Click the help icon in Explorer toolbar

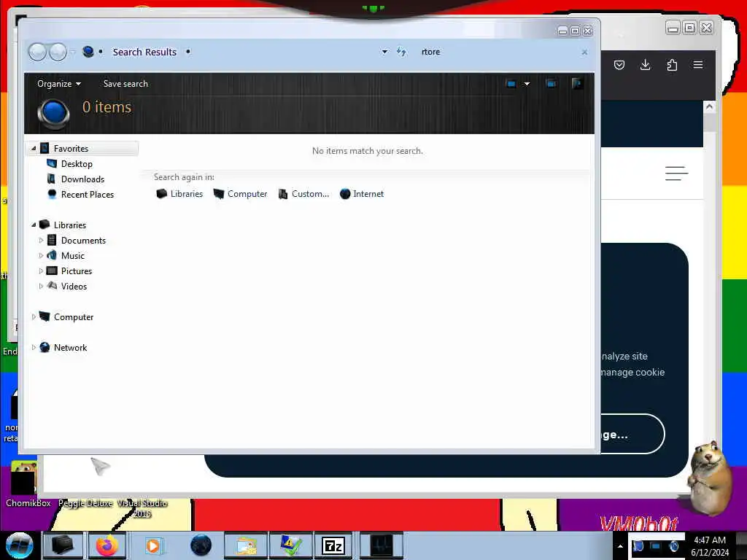[x=577, y=84]
